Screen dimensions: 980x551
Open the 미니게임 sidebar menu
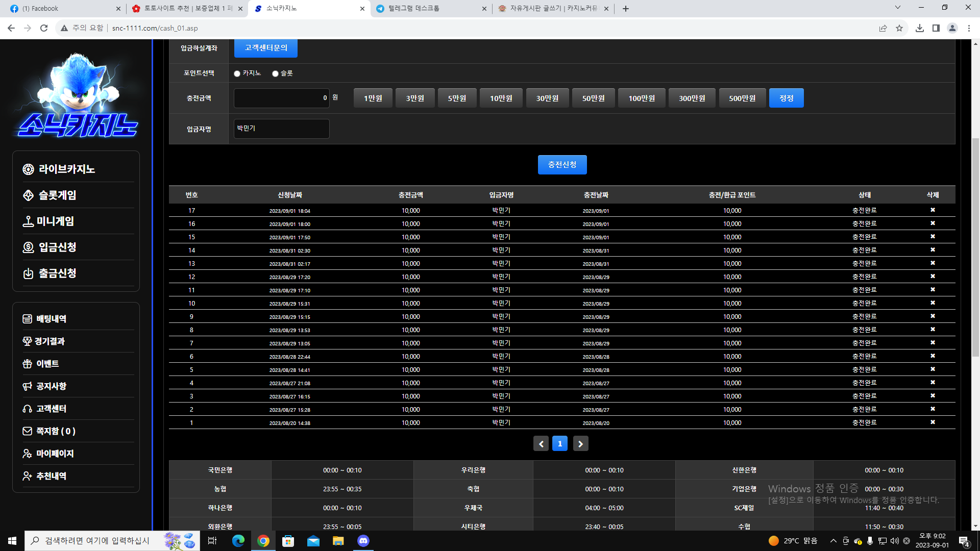pyautogui.click(x=55, y=221)
